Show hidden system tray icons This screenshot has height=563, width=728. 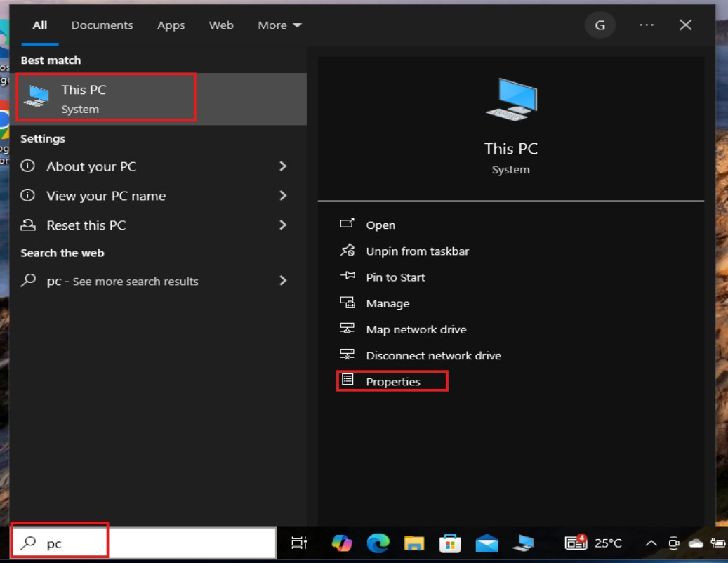tap(651, 543)
